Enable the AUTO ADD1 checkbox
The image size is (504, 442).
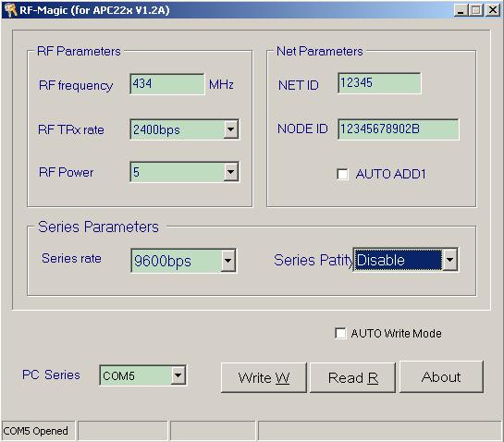point(342,174)
